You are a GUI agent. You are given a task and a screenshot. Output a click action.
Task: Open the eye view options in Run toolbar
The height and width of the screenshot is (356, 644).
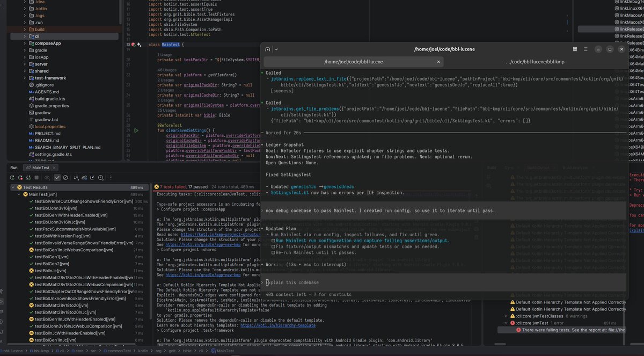coord(47,177)
